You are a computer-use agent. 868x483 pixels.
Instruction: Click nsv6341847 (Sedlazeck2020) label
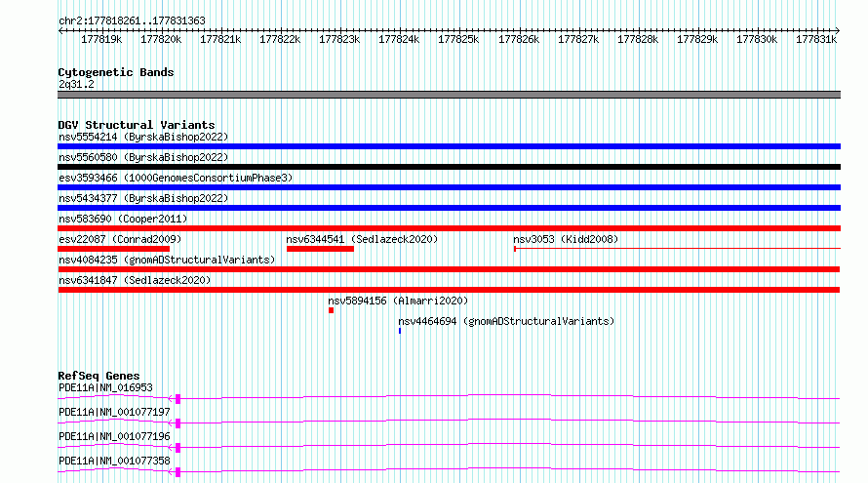tap(135, 280)
